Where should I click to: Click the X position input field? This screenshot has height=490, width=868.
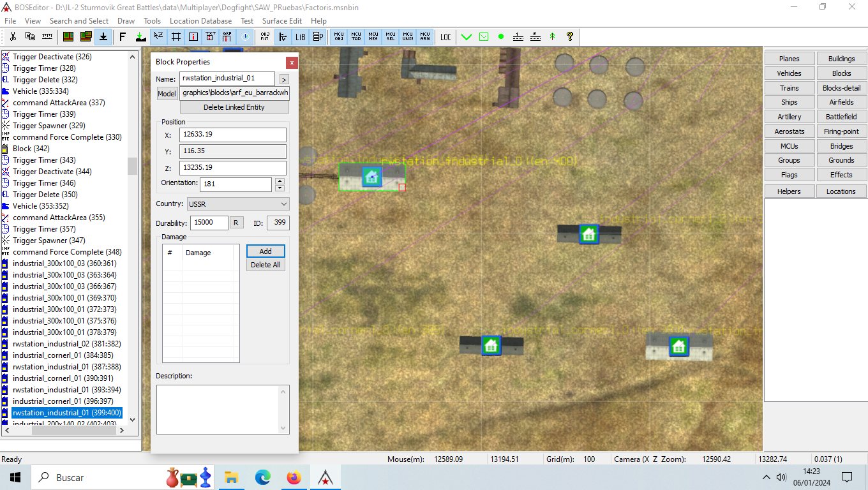(233, 135)
